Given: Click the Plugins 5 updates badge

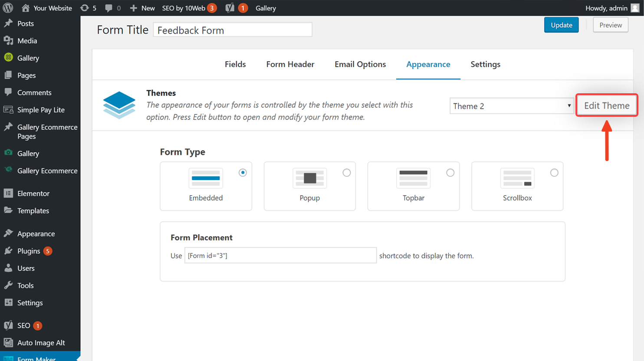Looking at the screenshot, I should pos(48,251).
